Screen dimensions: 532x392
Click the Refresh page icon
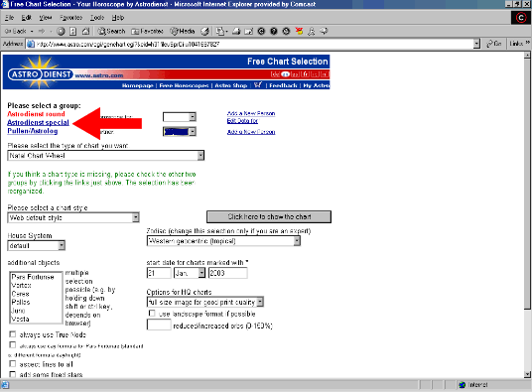point(72,31)
